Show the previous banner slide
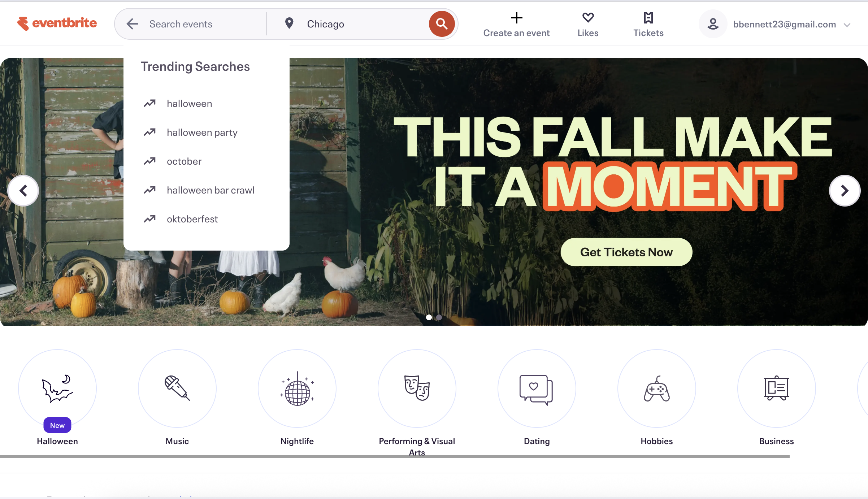The height and width of the screenshot is (499, 868). 23,191
